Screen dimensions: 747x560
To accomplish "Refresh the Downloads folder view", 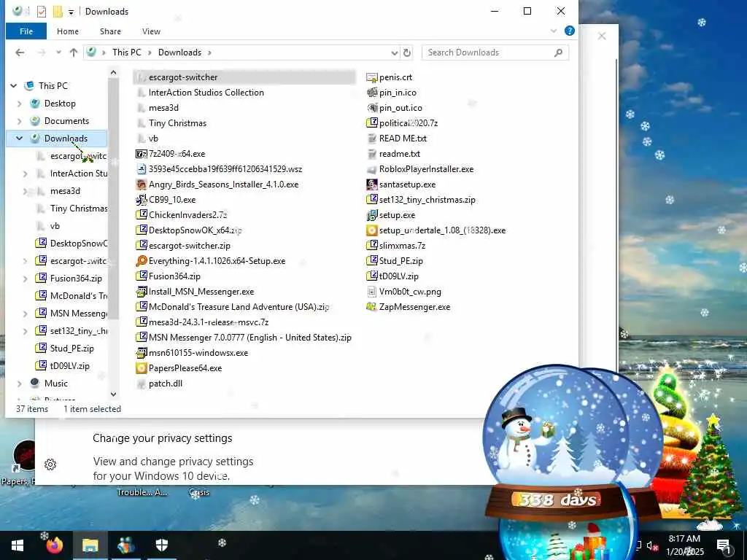I will (x=407, y=52).
